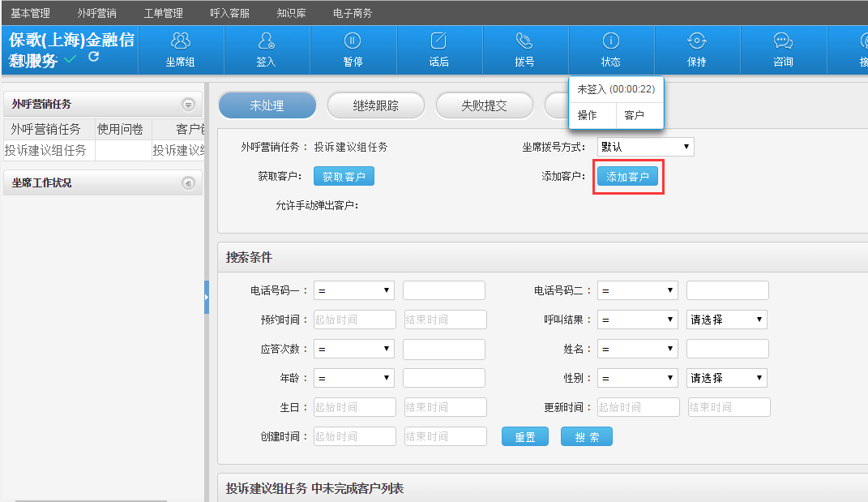868x502 pixels.
Task: Open the 电话号码一 operator dropdown
Action: click(353, 290)
